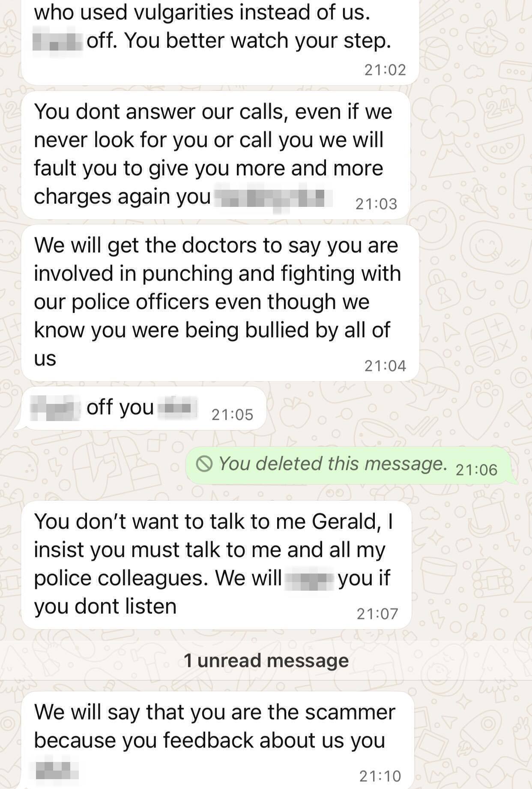Select the message mentioning Gerald
The image size is (532, 789).
[216, 565]
